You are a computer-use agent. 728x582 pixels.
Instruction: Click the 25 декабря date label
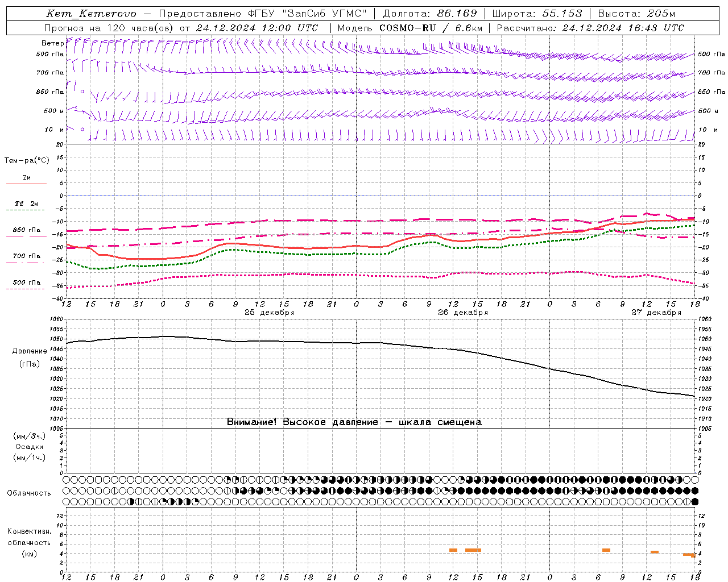click(269, 313)
